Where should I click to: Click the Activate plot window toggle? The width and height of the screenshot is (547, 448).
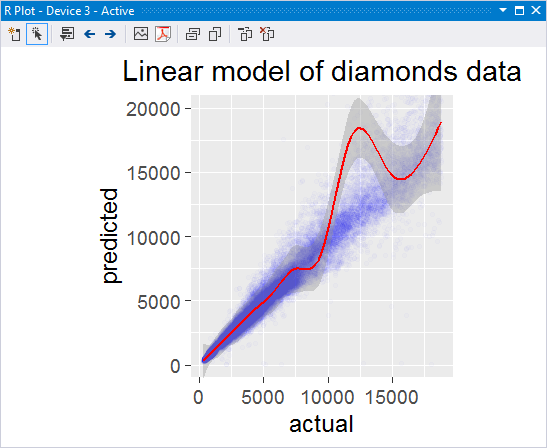pyautogui.click(x=37, y=34)
